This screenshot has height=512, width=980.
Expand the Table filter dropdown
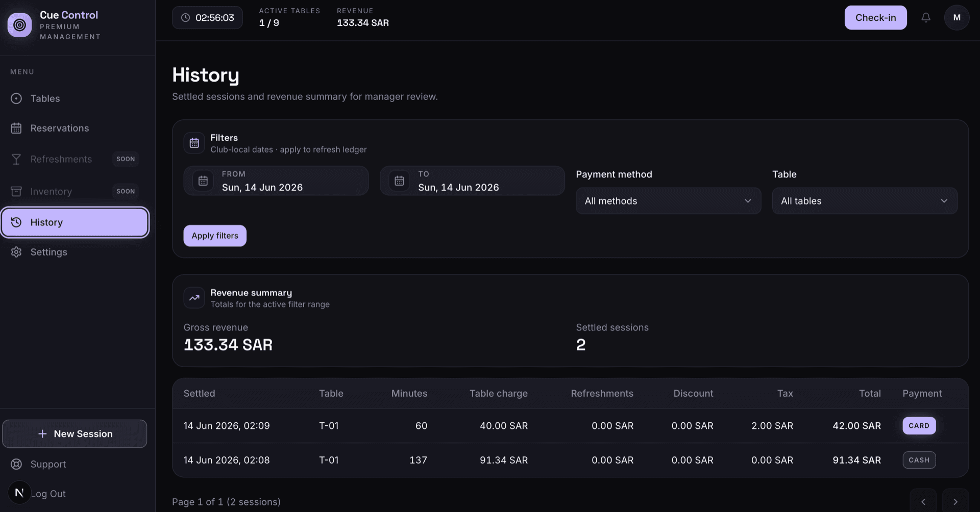(865, 201)
